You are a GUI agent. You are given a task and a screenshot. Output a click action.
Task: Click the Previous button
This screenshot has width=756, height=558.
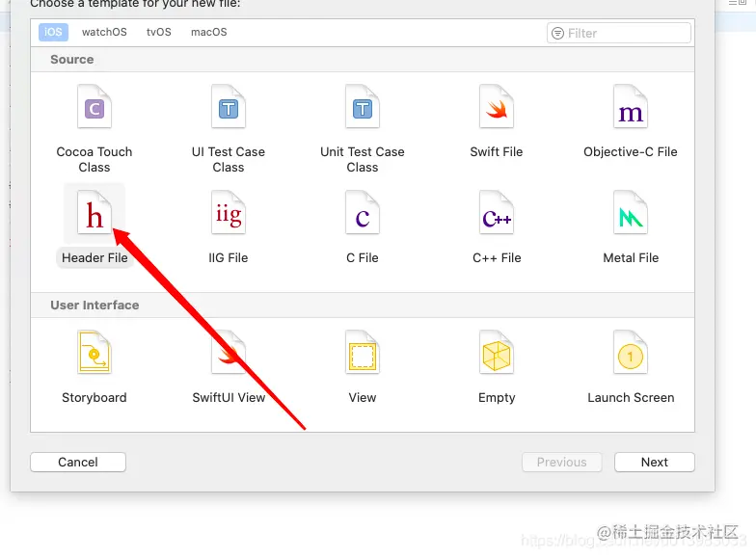[561, 463]
